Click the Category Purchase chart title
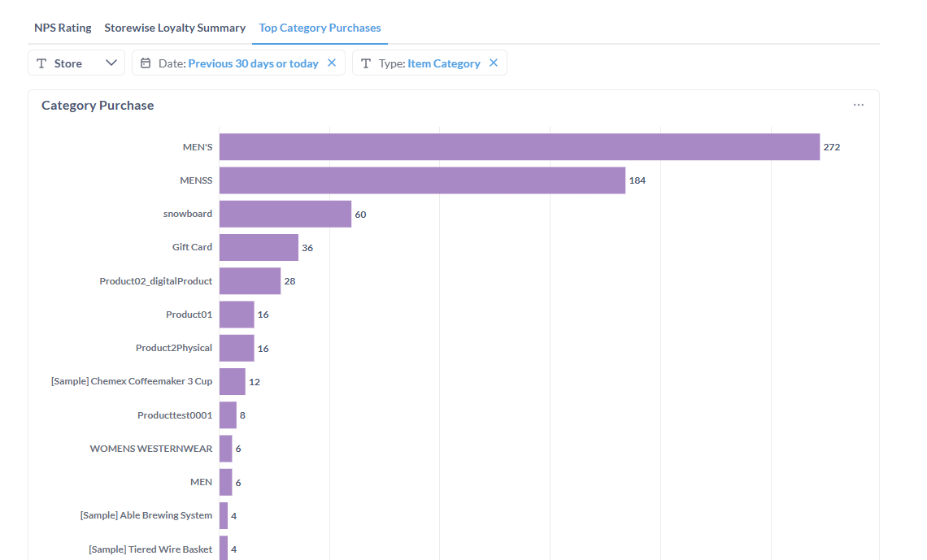 tap(98, 106)
